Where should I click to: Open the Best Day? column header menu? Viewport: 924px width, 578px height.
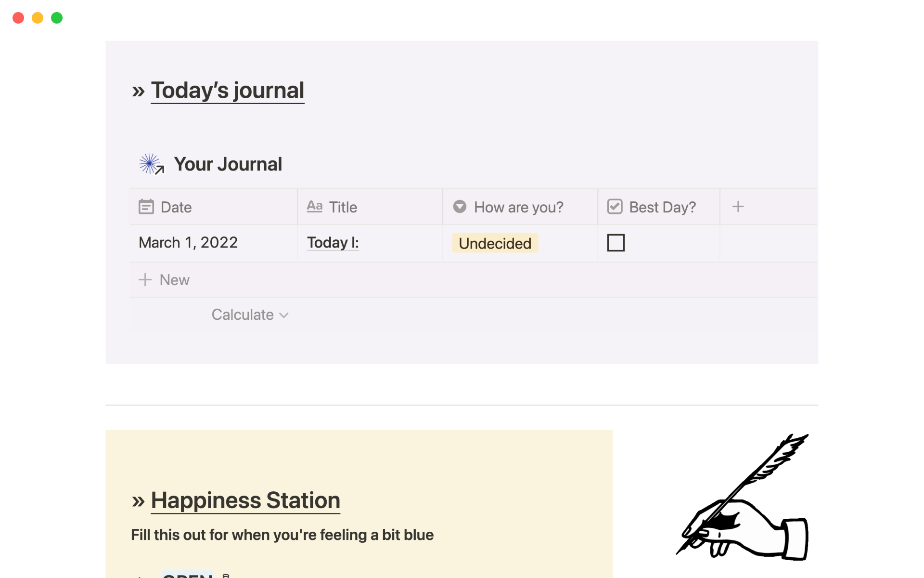(662, 207)
